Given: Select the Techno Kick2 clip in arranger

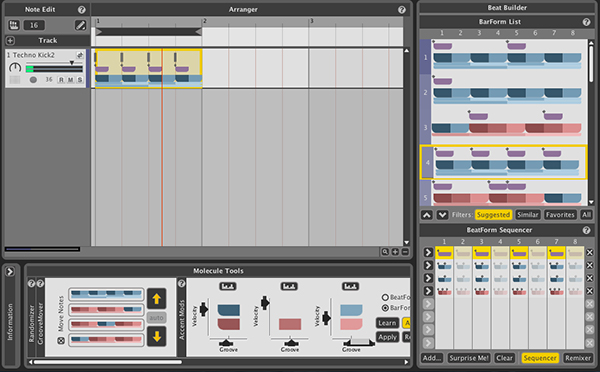Looking at the screenshot, I should 148,69.
